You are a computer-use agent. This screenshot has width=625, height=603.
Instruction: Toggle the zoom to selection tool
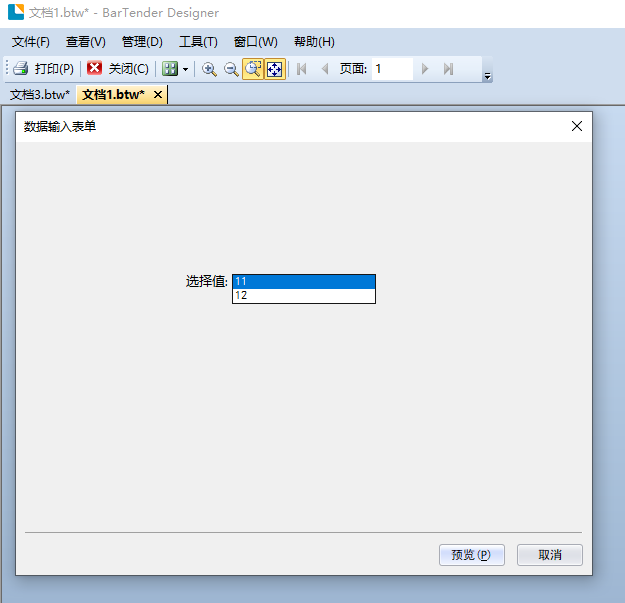pyautogui.click(x=253, y=69)
